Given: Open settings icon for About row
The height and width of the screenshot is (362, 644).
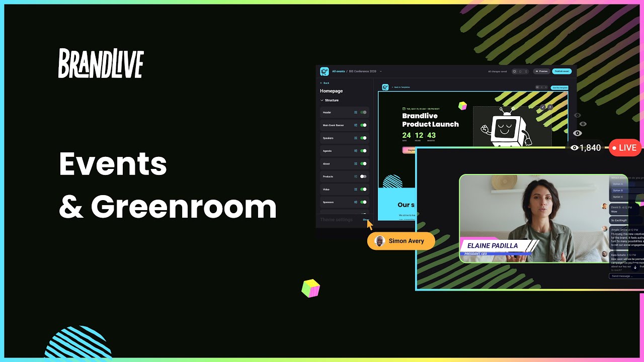Looking at the screenshot, I should [356, 164].
